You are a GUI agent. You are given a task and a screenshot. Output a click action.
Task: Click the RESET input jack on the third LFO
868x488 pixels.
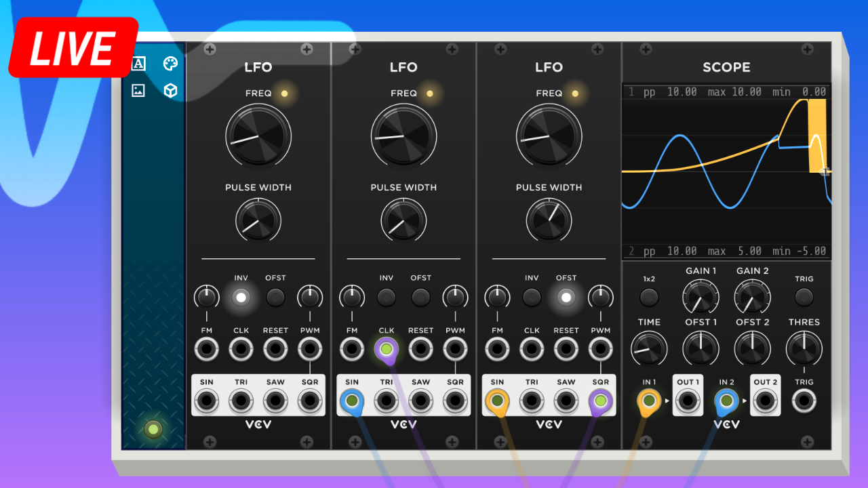[x=566, y=350]
